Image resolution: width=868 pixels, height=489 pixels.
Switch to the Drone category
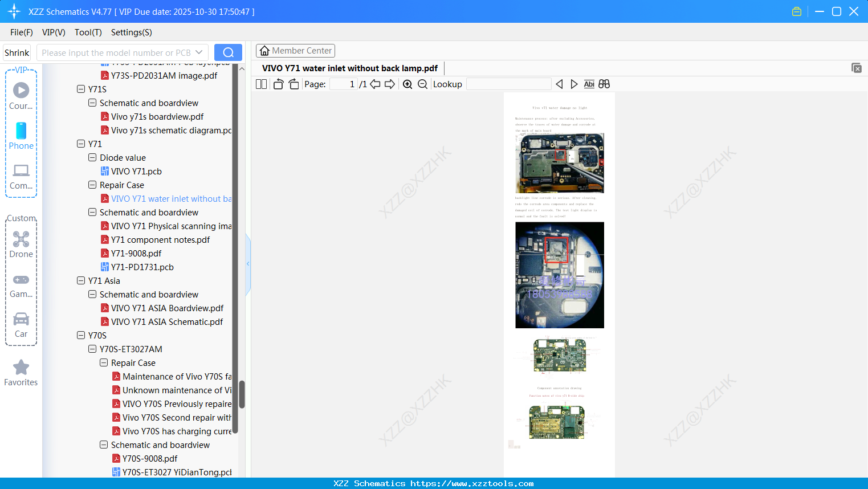point(21,244)
